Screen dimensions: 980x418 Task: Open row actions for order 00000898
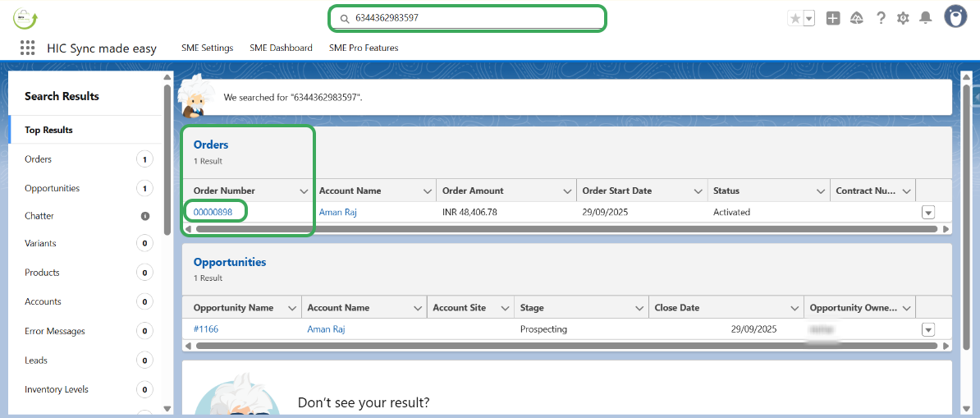pyautogui.click(x=928, y=213)
